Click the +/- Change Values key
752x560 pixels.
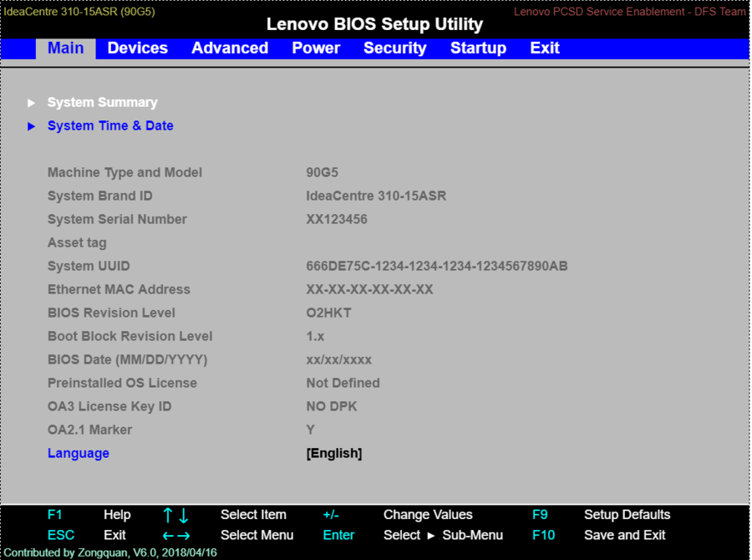point(331,515)
